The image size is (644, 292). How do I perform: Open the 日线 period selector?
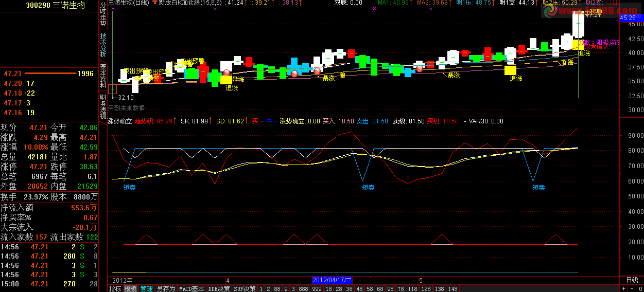coord(632,280)
